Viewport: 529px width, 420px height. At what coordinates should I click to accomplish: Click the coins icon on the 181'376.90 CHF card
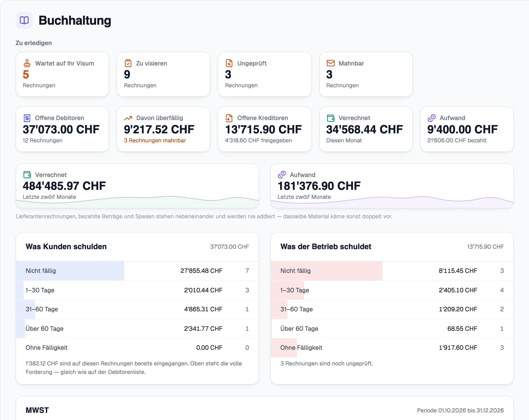[282, 175]
